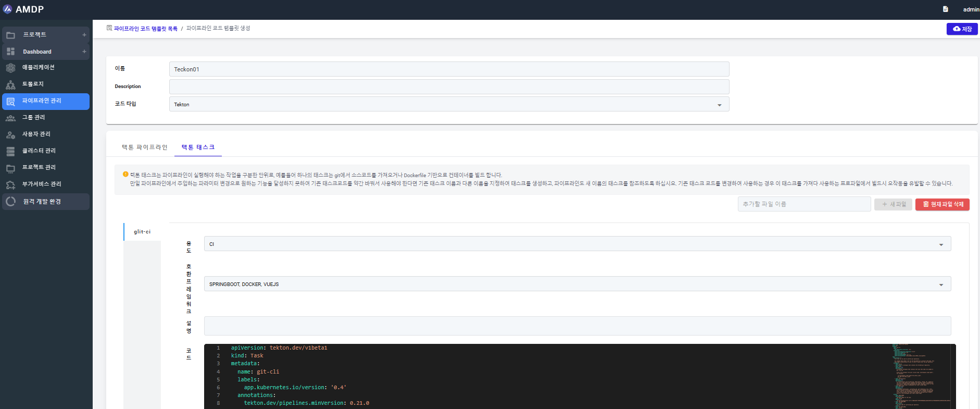Click the 저장 save button
This screenshot has width=980, height=409.
point(962,29)
